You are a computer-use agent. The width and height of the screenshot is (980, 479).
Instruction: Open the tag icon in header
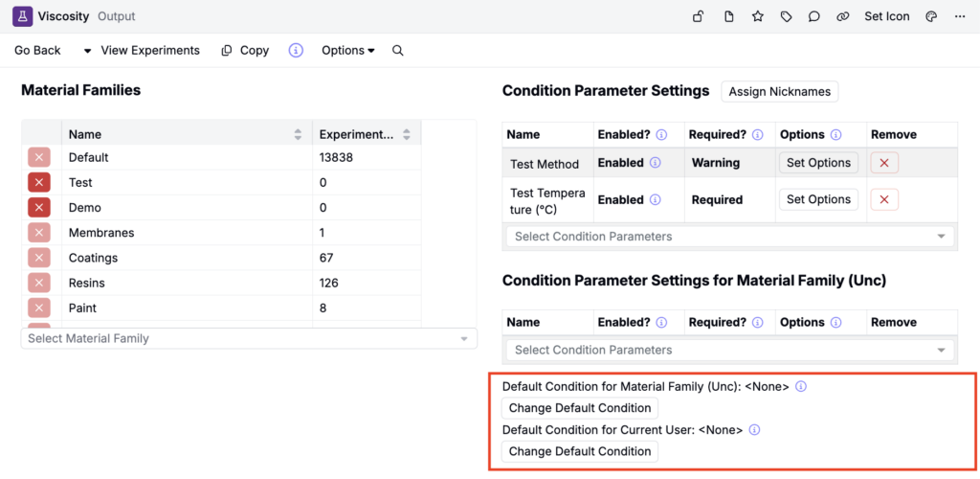(787, 17)
